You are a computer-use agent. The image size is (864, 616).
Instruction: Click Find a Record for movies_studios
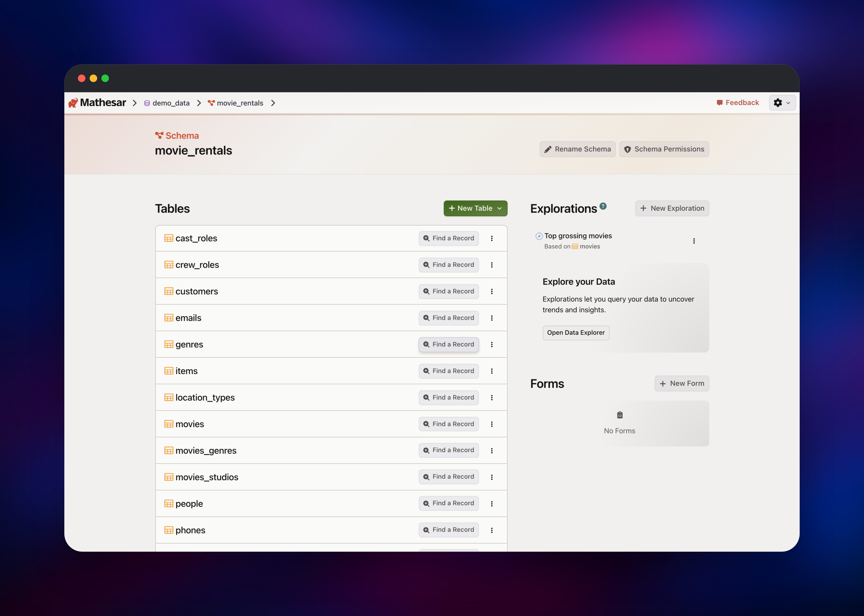(x=448, y=477)
